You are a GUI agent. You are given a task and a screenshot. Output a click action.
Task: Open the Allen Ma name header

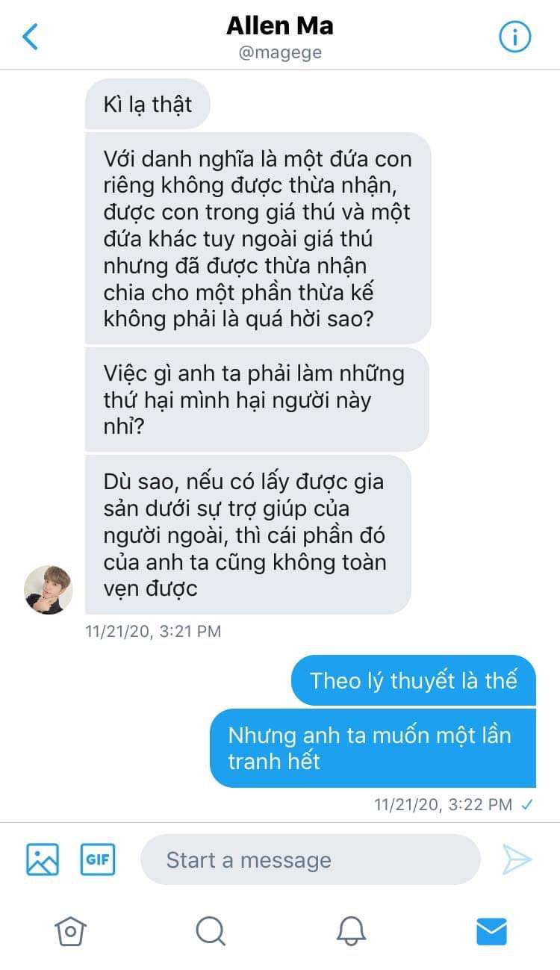280,26
